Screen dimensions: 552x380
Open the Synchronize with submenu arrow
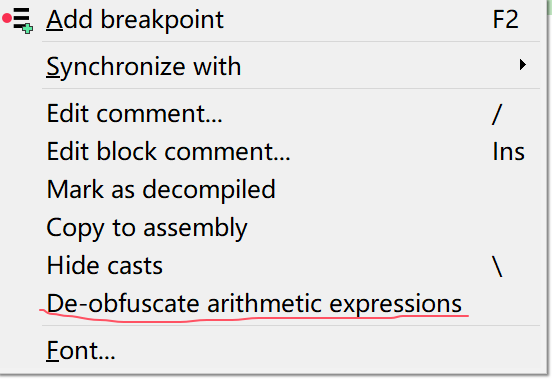point(522,65)
